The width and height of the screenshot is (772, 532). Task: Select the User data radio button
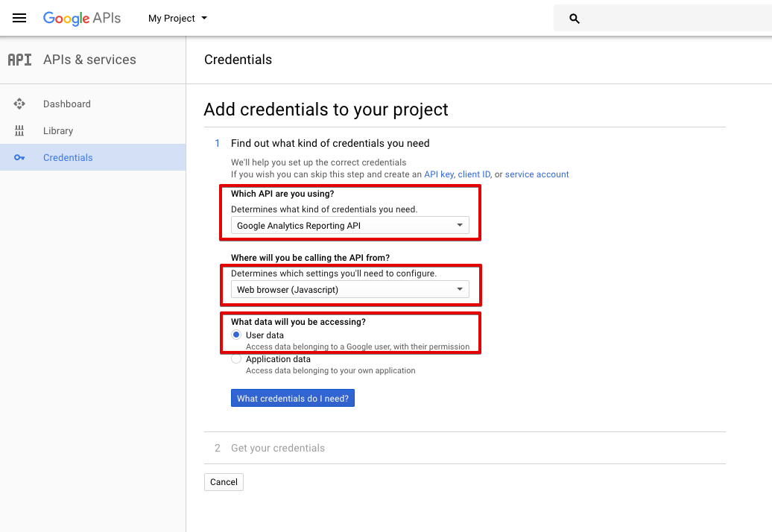click(236, 335)
